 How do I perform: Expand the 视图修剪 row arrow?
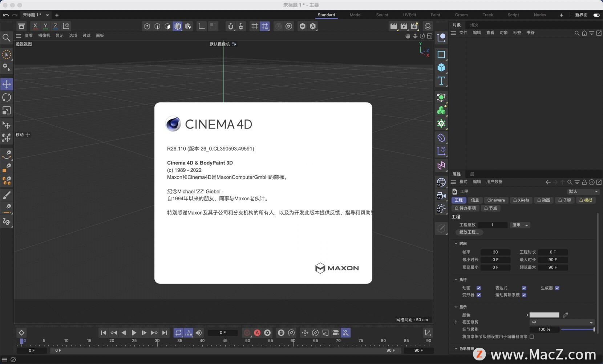tap(456, 322)
